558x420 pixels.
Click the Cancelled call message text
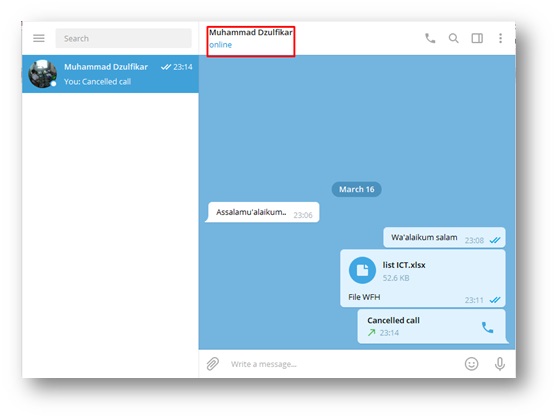coord(393,320)
